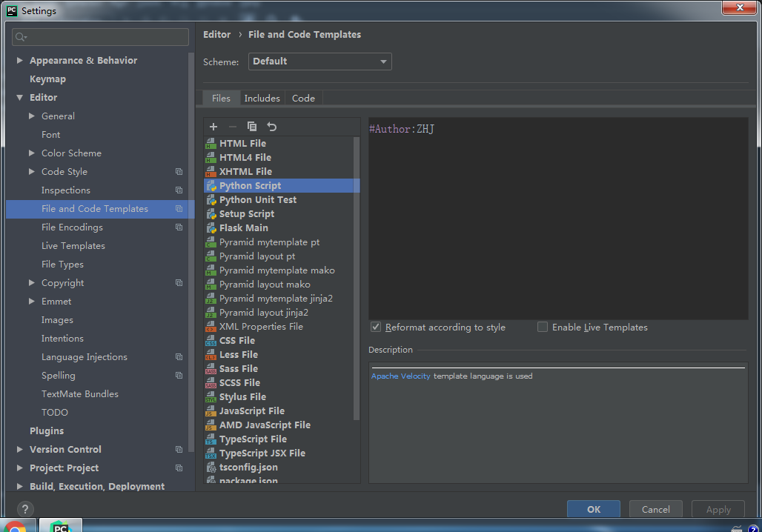The height and width of the screenshot is (532, 762).
Task: Click the help question mark icon
Action: coord(24,509)
